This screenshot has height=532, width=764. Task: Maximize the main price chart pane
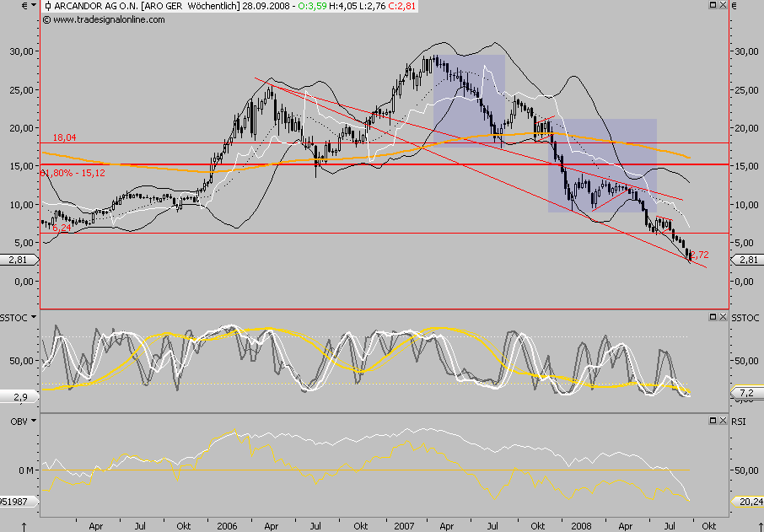(712, 5)
